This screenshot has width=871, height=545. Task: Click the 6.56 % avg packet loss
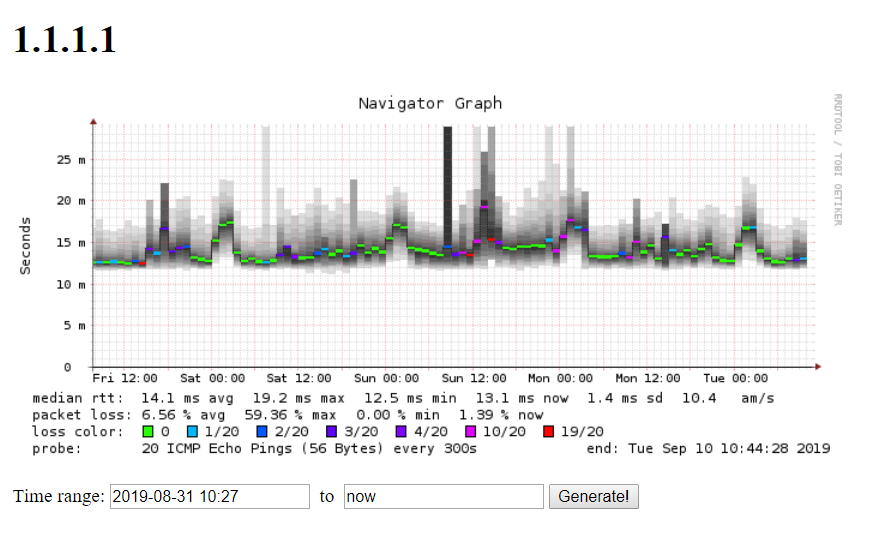(x=183, y=415)
